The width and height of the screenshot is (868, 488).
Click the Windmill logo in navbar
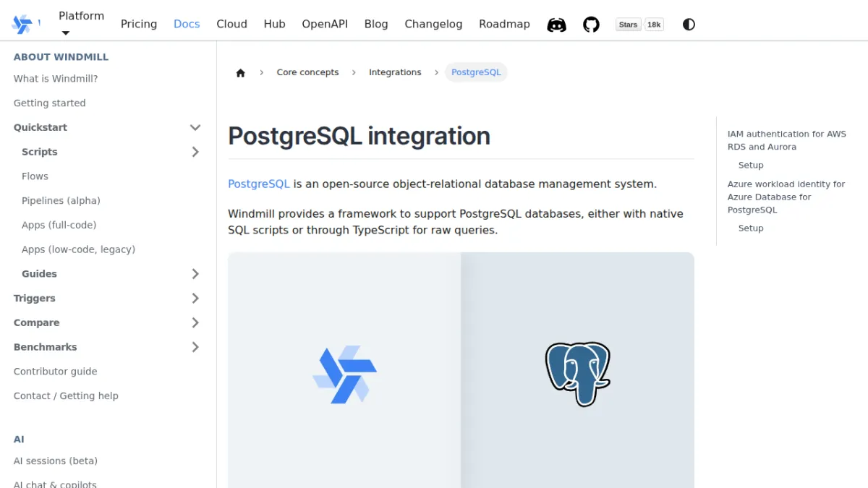(22, 24)
